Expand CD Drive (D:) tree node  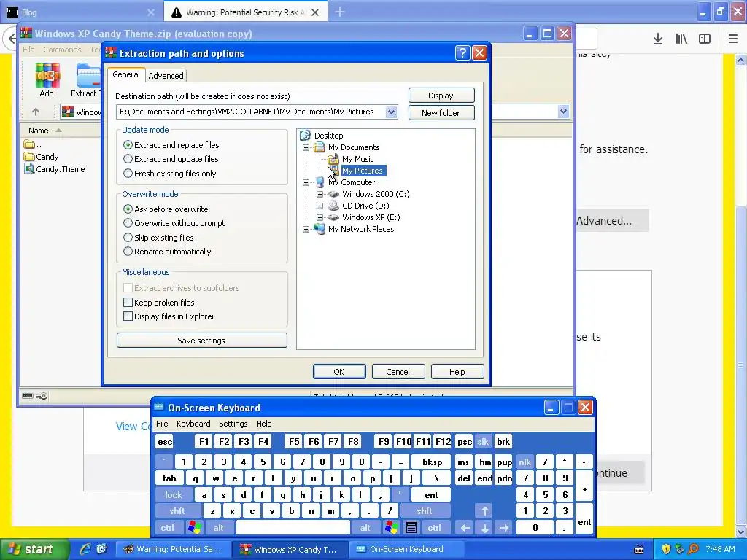pyautogui.click(x=320, y=206)
